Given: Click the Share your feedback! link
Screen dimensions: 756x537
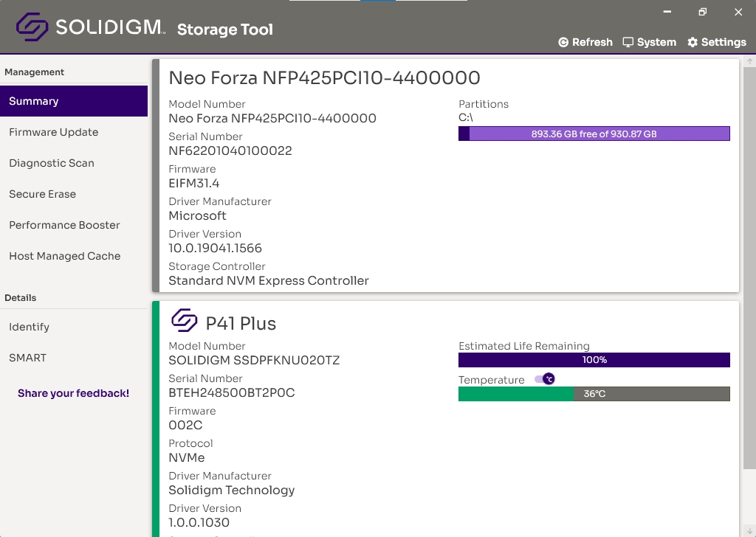Looking at the screenshot, I should point(73,393).
